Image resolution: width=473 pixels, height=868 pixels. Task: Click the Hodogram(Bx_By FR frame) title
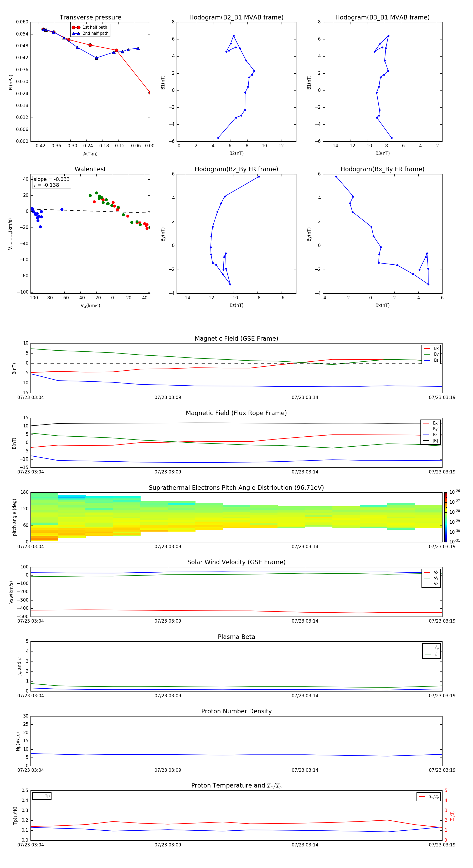point(382,169)
